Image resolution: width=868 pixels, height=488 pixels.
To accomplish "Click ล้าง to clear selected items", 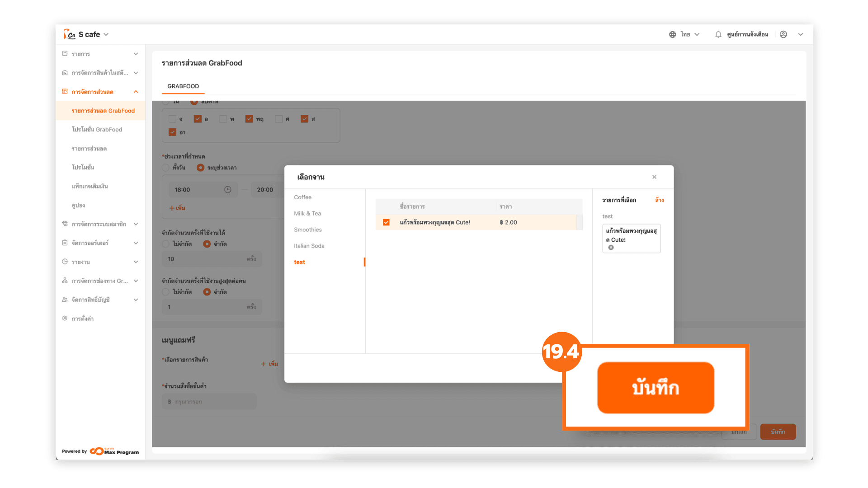I will 659,200.
